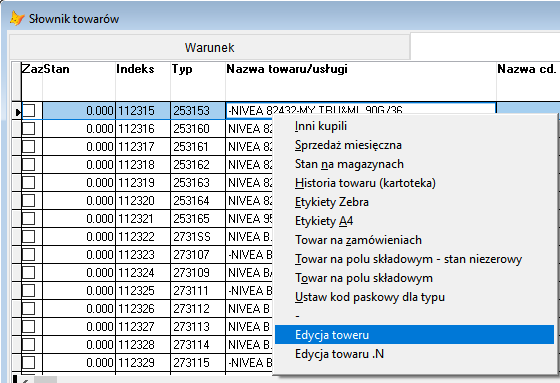The height and width of the screenshot is (383, 560).
Task: Click Nazwa towaru/usługi column header
Action: (361, 81)
